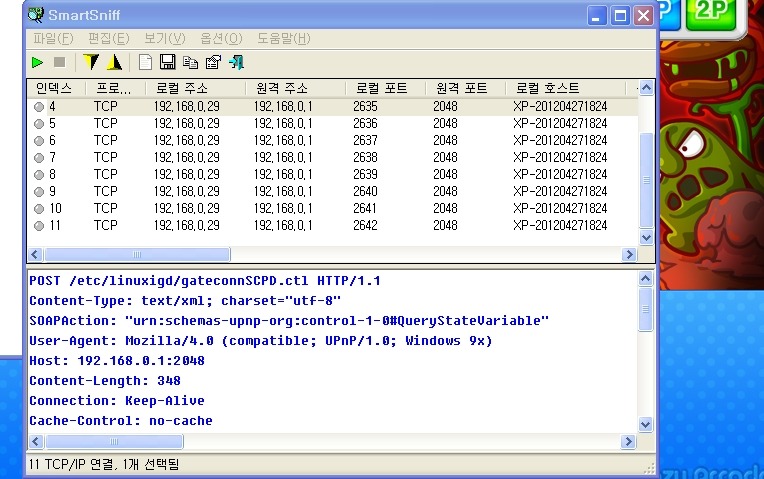
Task: Click the blank page new icon
Action: 146,62
